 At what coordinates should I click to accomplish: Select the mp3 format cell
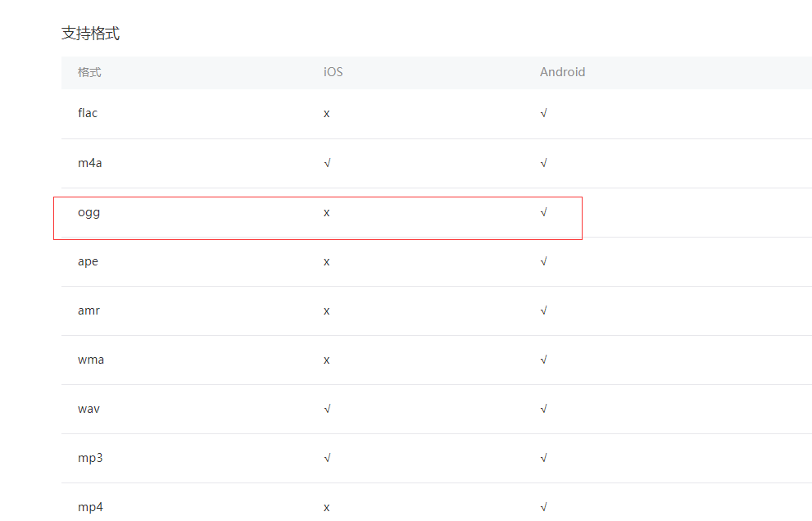tap(90, 459)
